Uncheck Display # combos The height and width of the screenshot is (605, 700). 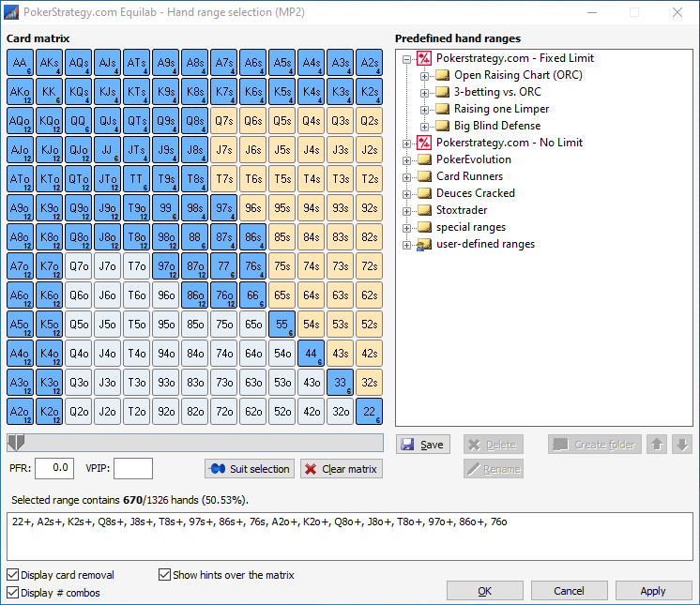pos(13,593)
